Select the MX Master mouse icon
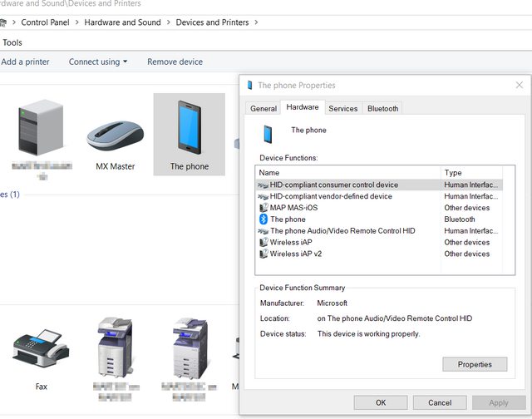 point(115,136)
